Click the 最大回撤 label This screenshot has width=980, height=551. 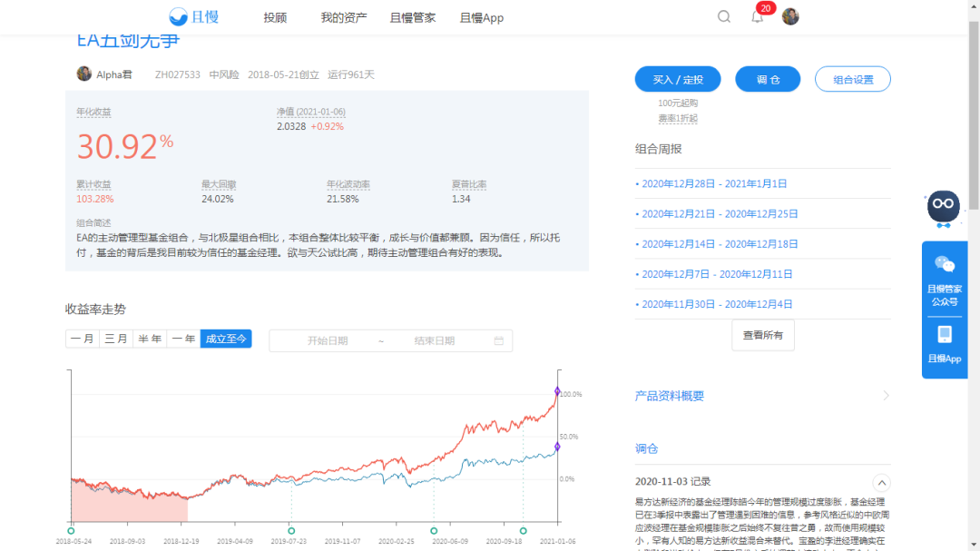click(x=219, y=184)
